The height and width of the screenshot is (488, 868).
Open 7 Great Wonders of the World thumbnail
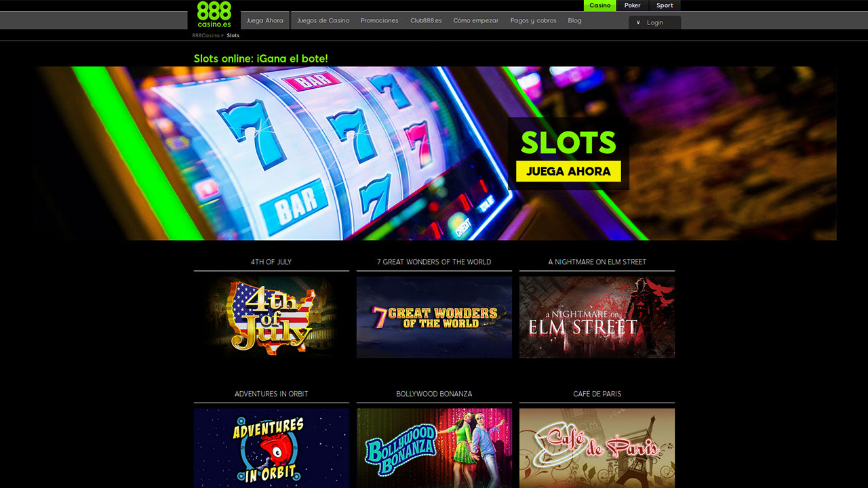point(434,317)
